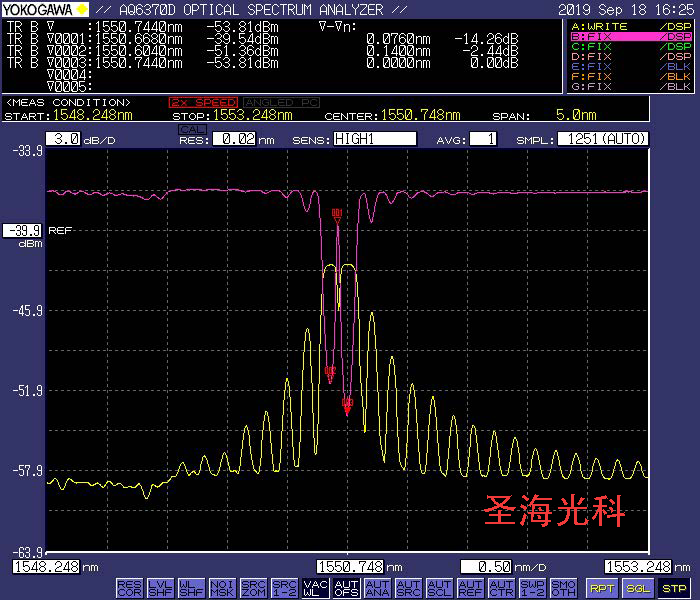Open the SENS HIGH1 sensitivity field
The height and width of the screenshot is (600, 700).
373,139
